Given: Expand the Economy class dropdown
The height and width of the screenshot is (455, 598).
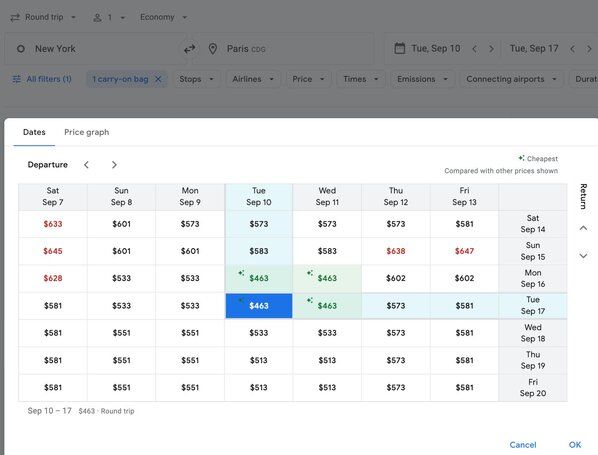Looking at the screenshot, I should tap(164, 17).
